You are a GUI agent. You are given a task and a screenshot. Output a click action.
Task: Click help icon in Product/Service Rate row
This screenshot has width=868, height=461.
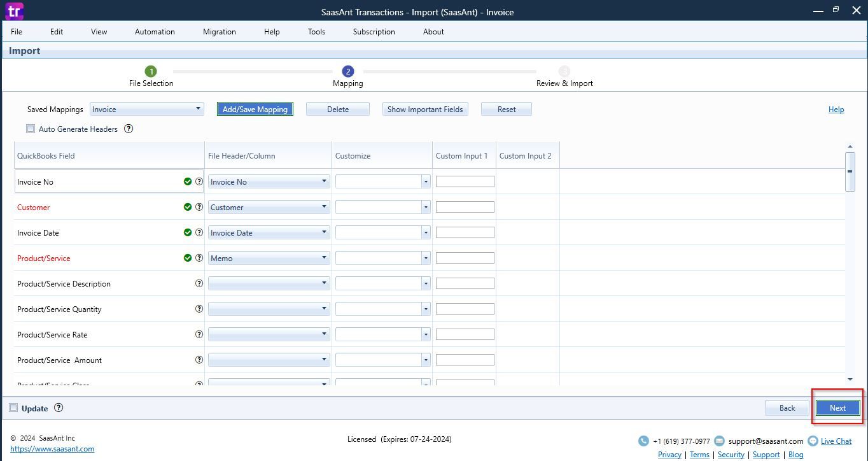(199, 334)
